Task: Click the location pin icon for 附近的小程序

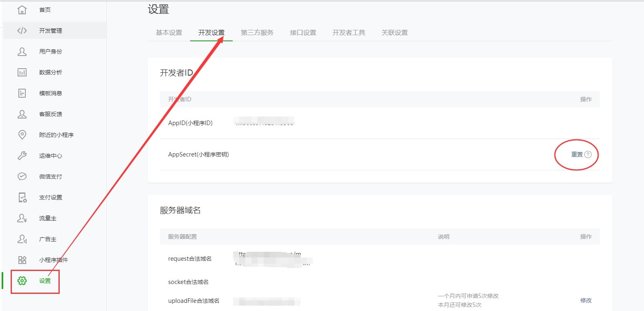Action: 22,134
